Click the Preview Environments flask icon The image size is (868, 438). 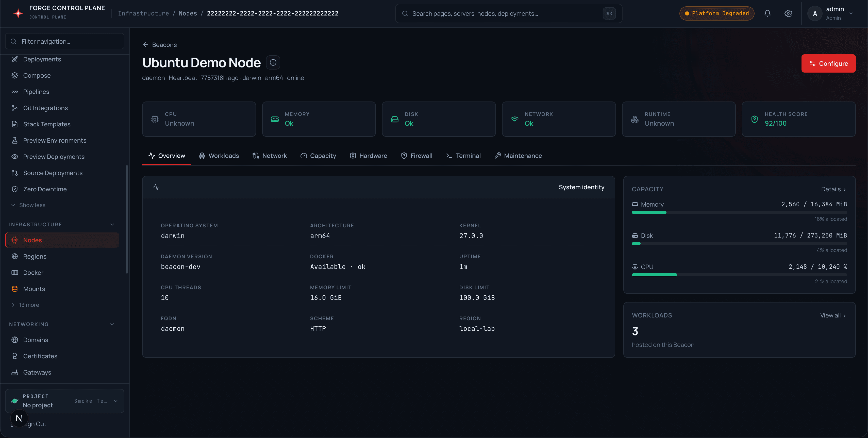[x=14, y=141]
